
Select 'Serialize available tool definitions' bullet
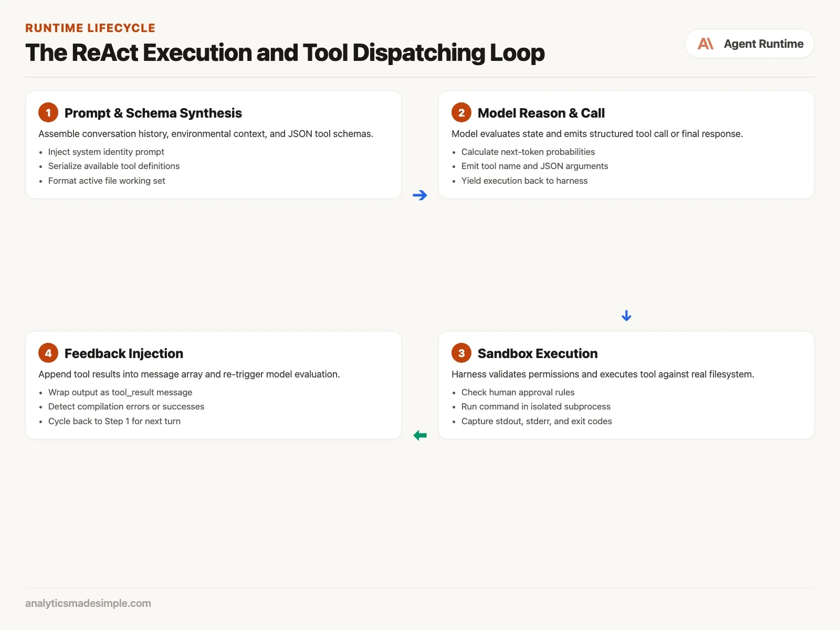[x=114, y=166]
